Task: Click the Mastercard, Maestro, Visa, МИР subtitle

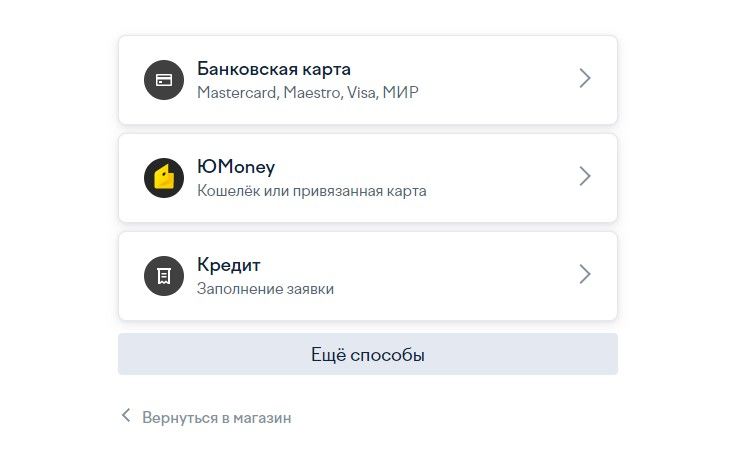Action: tap(308, 92)
